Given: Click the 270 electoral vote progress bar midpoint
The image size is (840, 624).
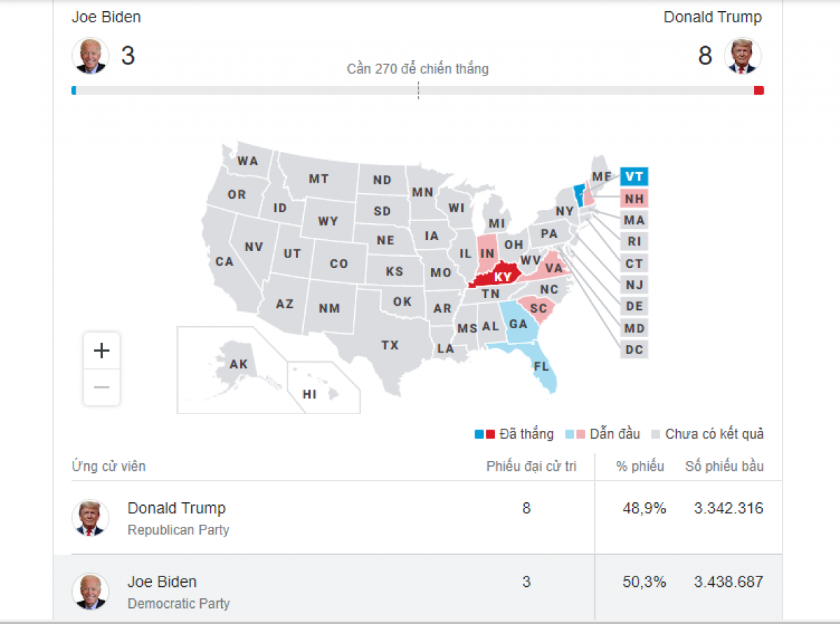Looking at the screenshot, I should (418, 90).
